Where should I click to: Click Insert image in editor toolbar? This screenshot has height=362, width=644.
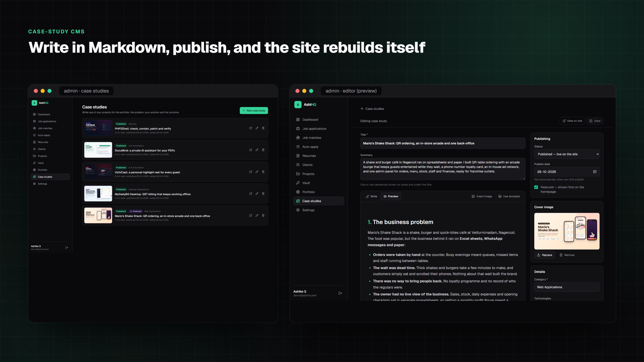pyautogui.click(x=482, y=196)
